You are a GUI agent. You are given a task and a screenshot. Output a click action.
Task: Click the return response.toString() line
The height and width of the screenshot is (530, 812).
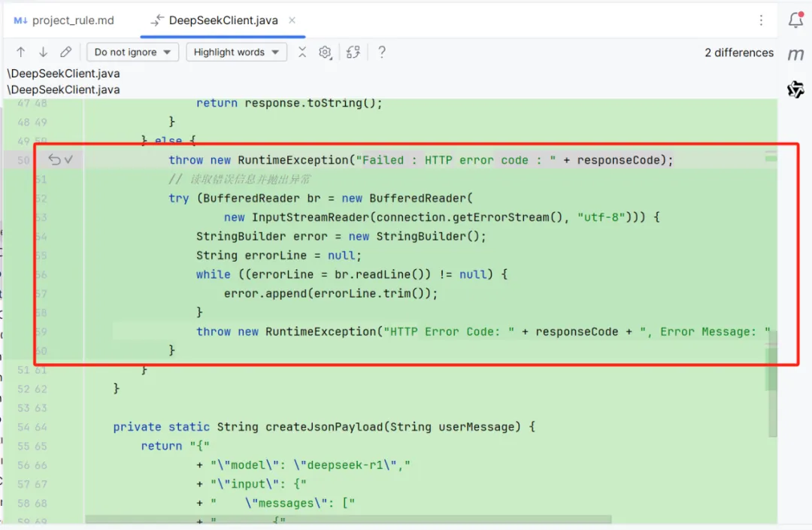coord(289,103)
